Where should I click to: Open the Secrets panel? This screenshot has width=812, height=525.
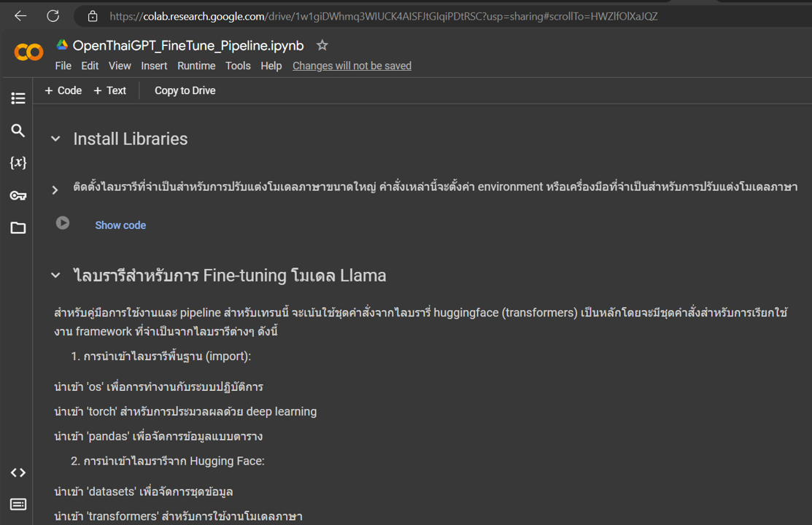tap(18, 195)
